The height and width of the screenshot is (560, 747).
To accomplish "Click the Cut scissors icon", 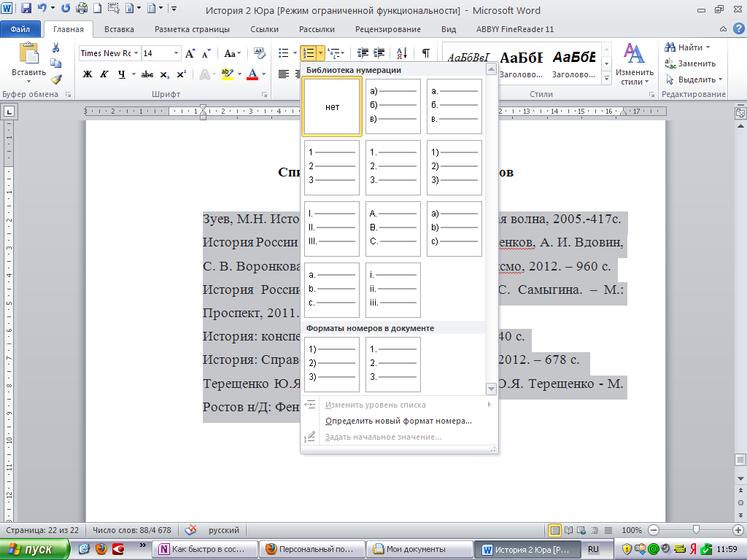I will [x=55, y=47].
